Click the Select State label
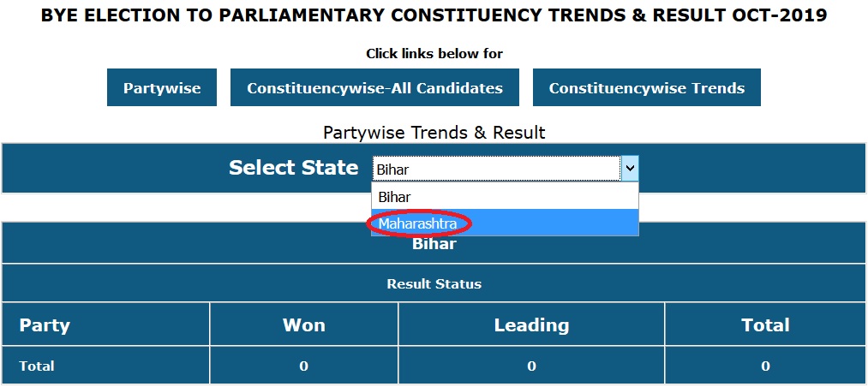Screen dimensions: 868x387 tap(293, 168)
